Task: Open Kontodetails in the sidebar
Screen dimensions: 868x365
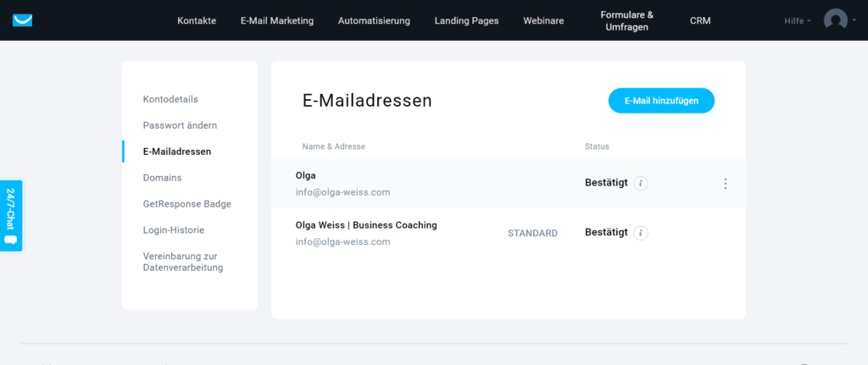Action: tap(170, 99)
